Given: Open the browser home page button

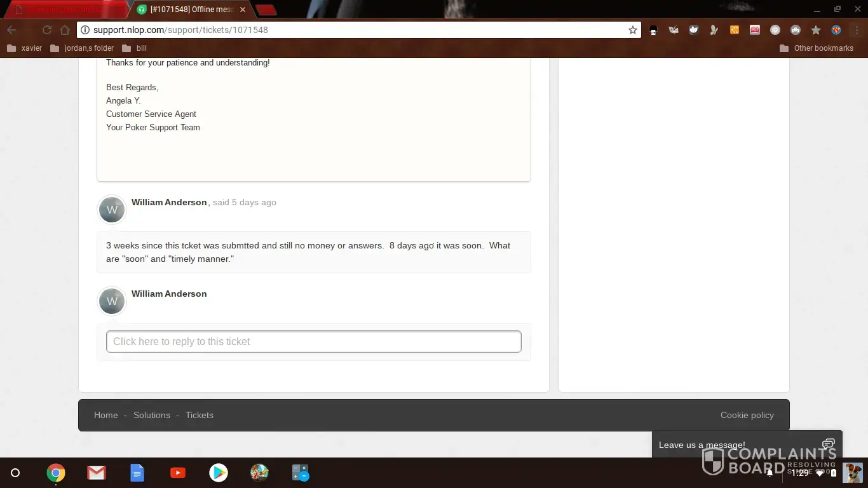Looking at the screenshot, I should [x=65, y=30].
